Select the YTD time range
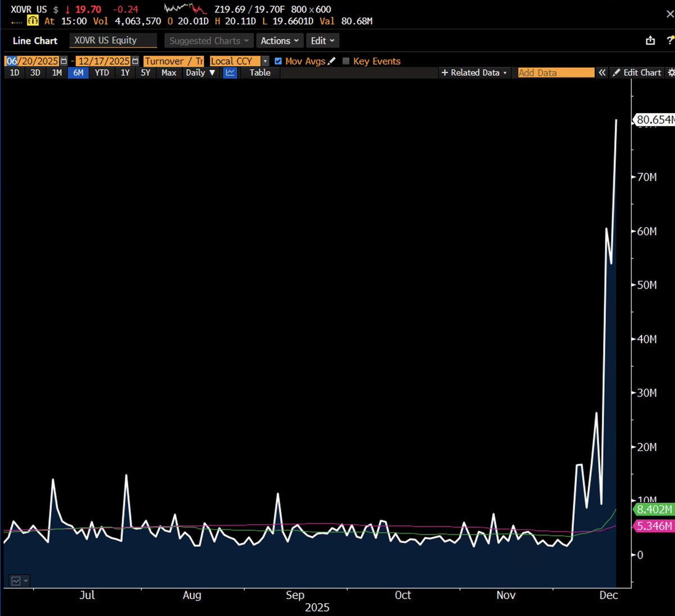Screen dimensions: 675x616 102,73
